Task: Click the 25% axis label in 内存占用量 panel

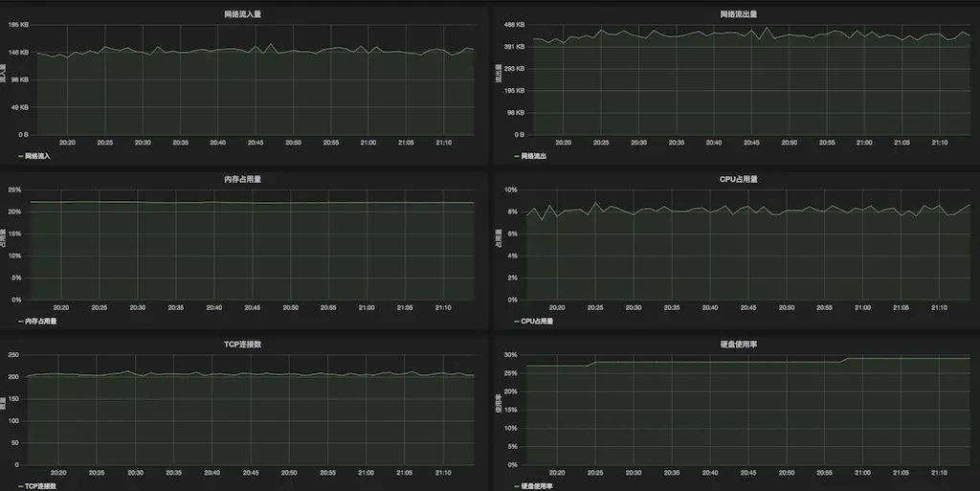Action: [x=15, y=190]
